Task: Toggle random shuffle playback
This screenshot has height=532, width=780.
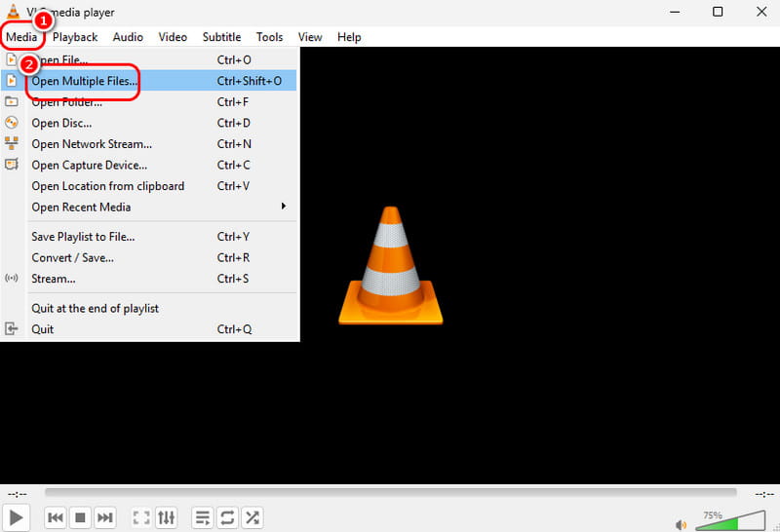Action: 253,517
